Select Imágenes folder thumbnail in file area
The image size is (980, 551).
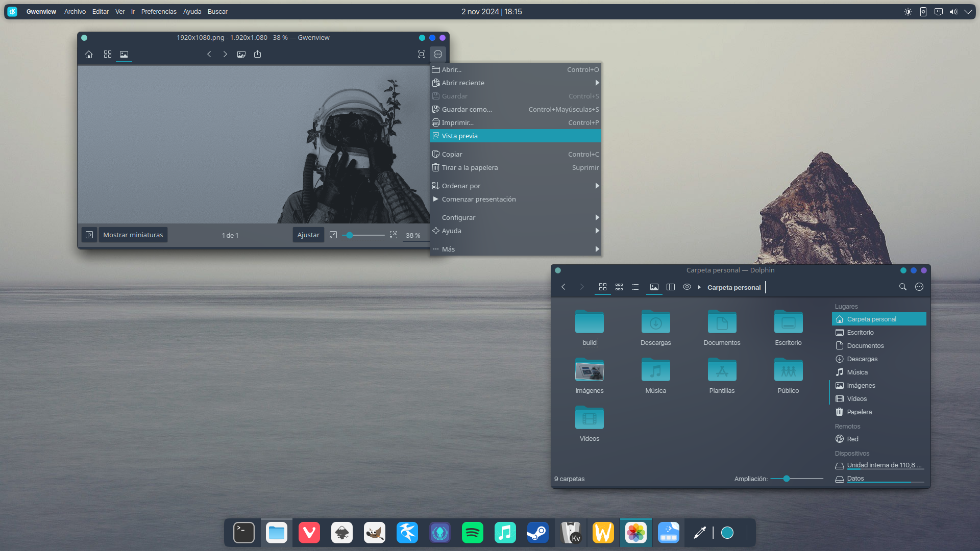[590, 370]
